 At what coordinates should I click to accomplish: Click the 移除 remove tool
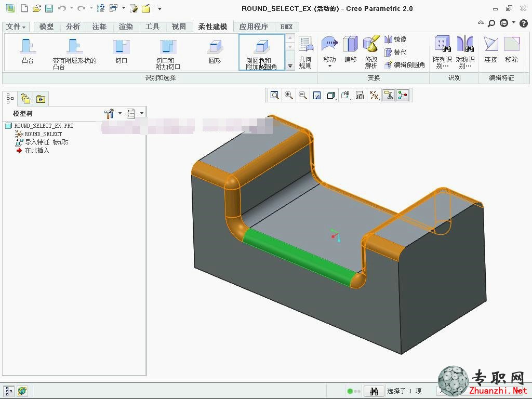pyautogui.click(x=511, y=49)
